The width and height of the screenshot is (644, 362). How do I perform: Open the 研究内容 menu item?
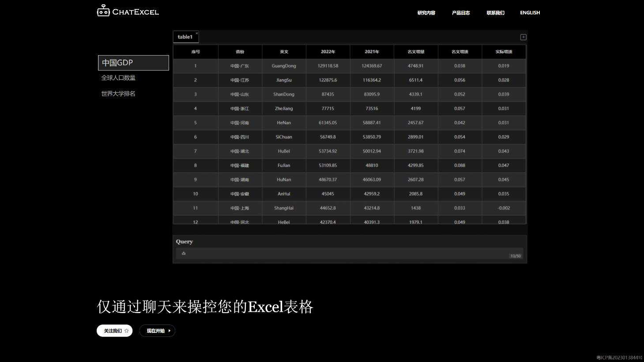(426, 13)
